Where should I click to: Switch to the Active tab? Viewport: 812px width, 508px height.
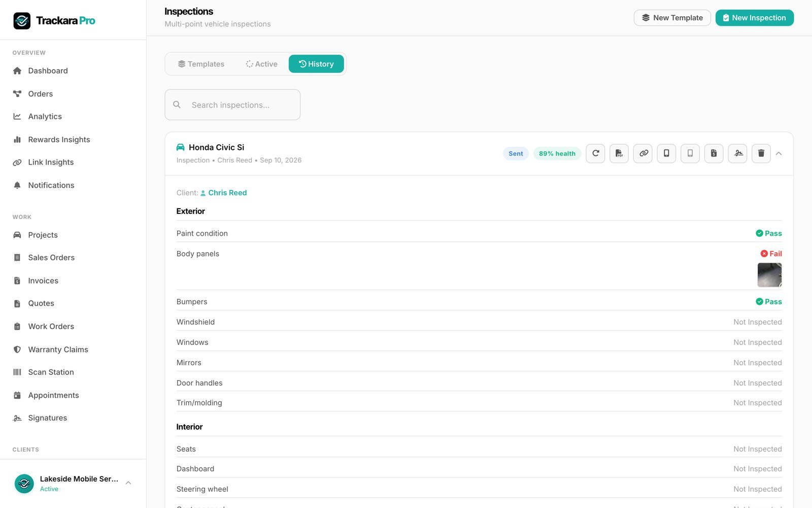[x=261, y=64]
